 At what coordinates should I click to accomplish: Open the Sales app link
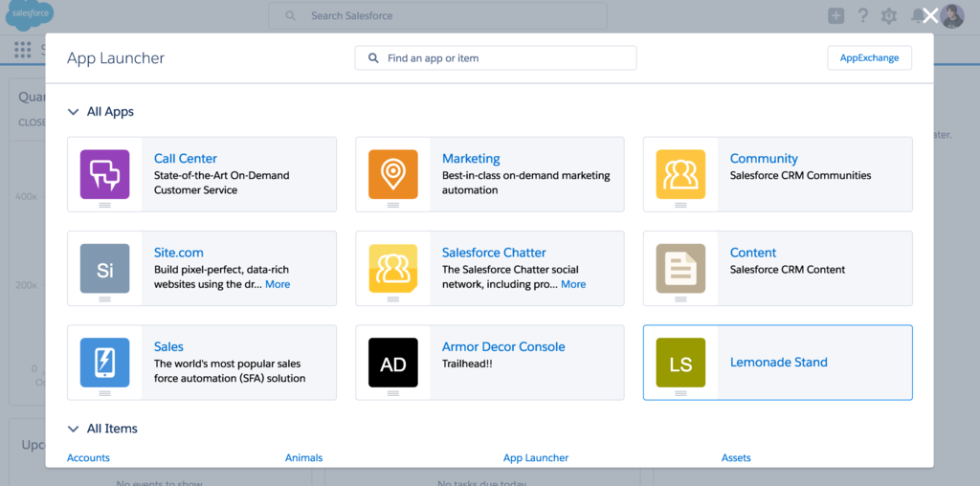click(x=168, y=346)
